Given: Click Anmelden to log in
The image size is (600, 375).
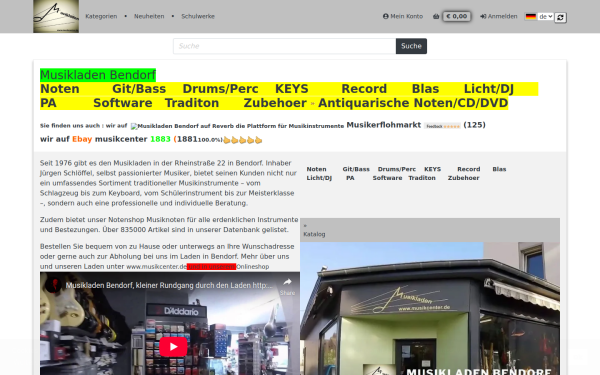Looking at the screenshot, I should tap(499, 16).
